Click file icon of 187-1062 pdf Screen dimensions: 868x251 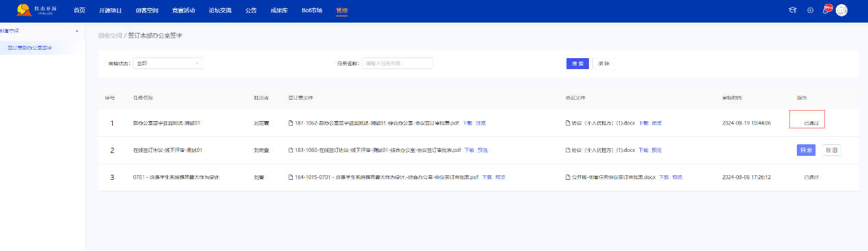[x=291, y=123]
